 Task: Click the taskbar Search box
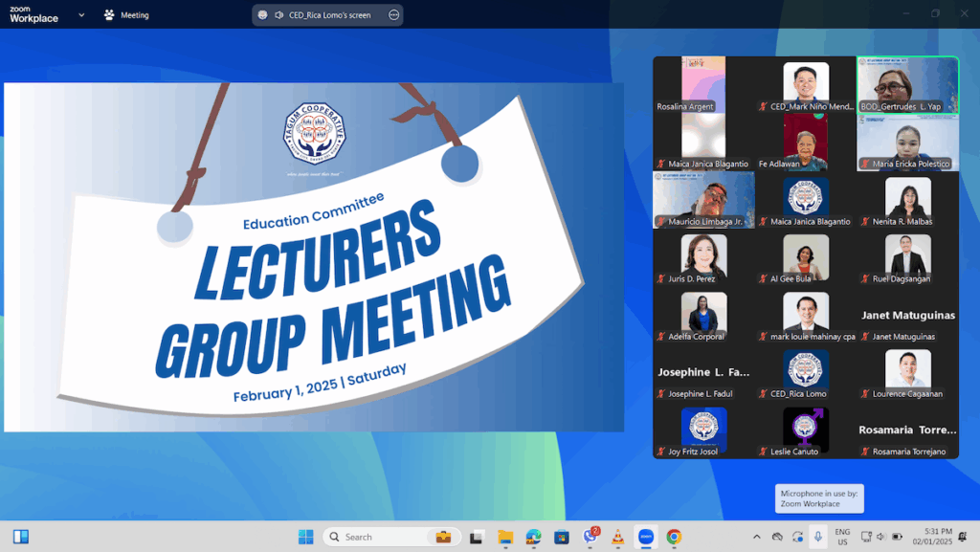391,537
